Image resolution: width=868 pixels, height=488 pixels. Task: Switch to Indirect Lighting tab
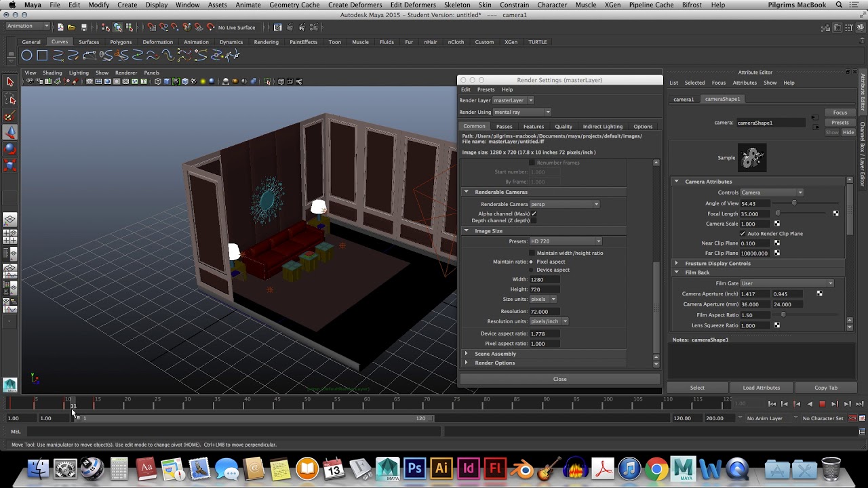click(602, 126)
